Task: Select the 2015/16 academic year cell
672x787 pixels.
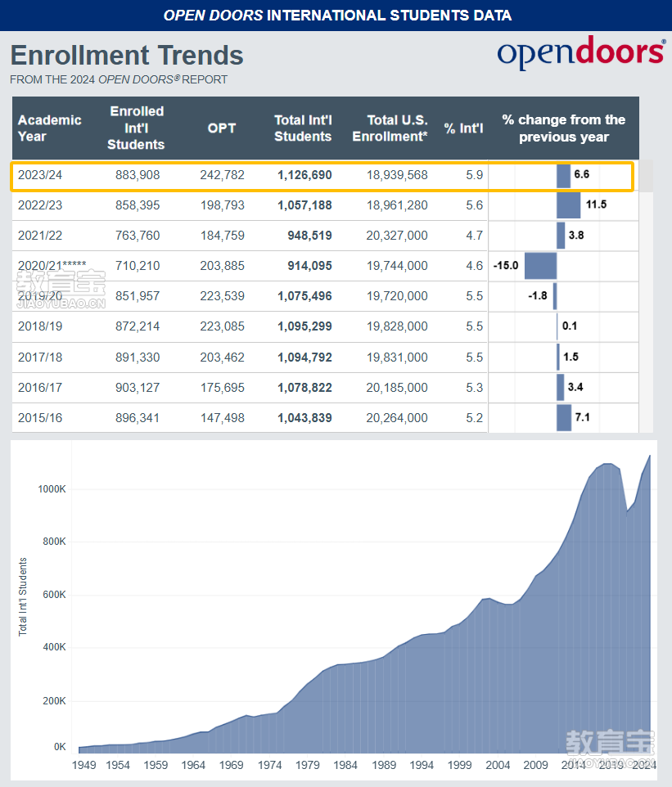Action: 40,417
